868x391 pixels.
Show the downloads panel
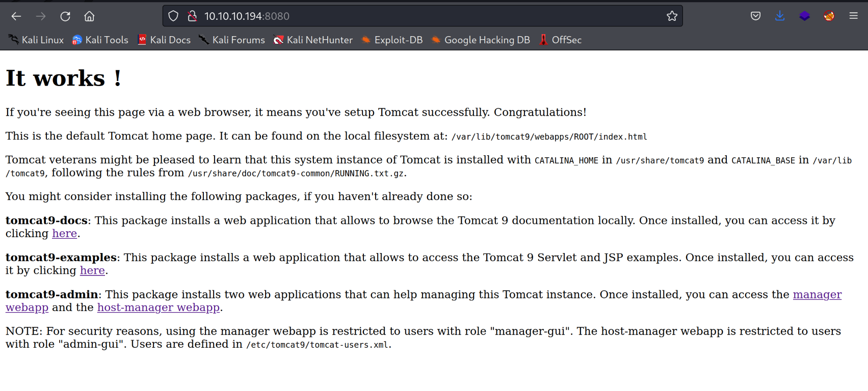click(x=780, y=16)
